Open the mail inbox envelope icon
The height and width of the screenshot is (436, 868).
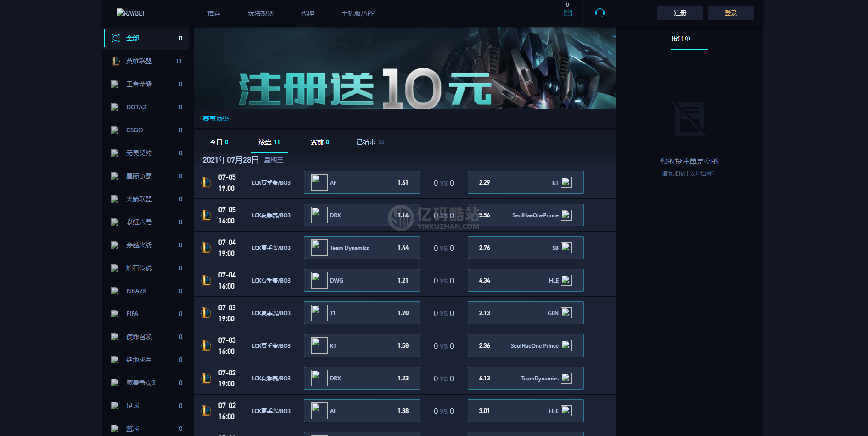(x=568, y=13)
